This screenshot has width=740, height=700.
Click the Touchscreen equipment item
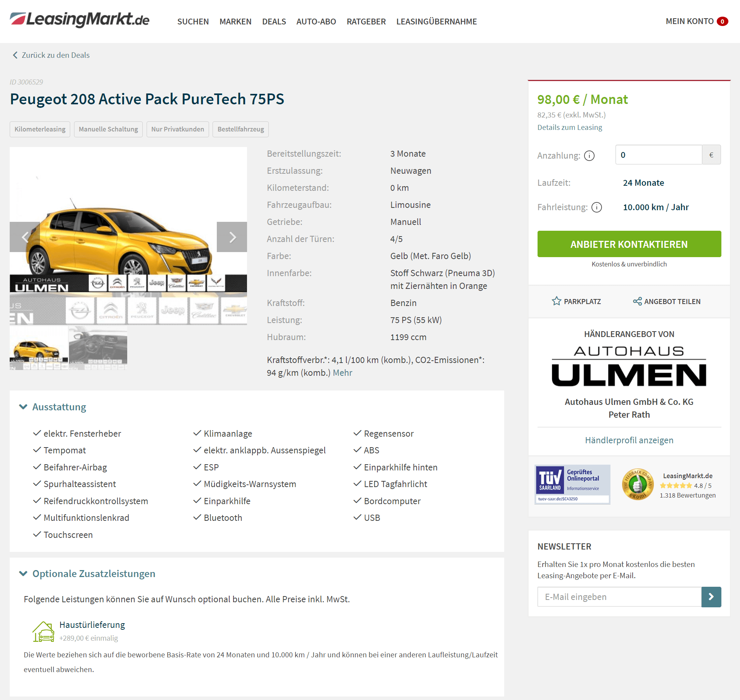pos(68,535)
